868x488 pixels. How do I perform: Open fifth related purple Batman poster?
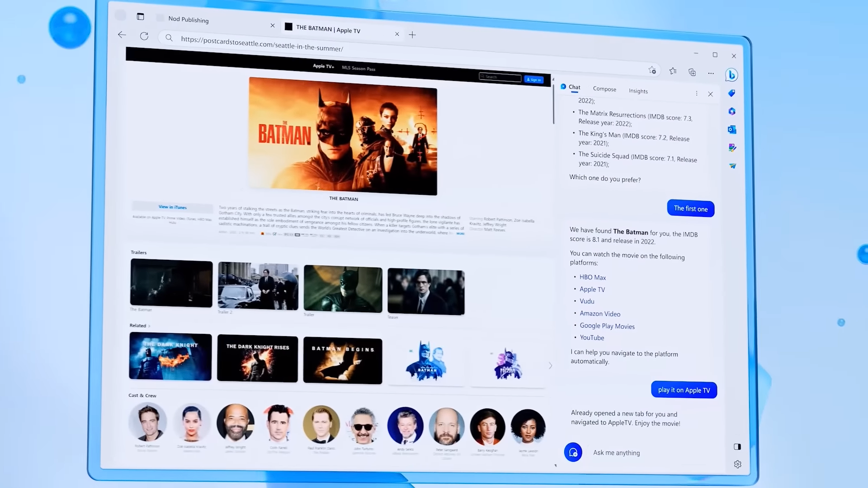click(x=507, y=364)
